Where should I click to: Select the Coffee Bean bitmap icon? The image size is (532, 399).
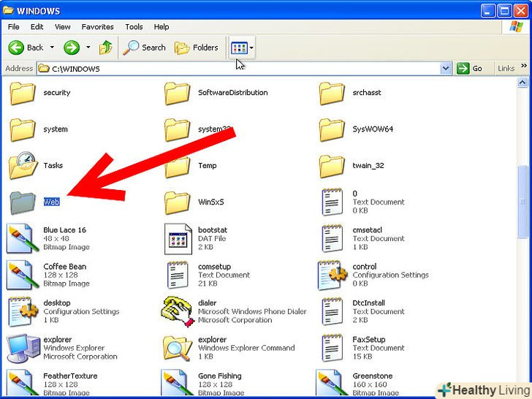(x=22, y=275)
